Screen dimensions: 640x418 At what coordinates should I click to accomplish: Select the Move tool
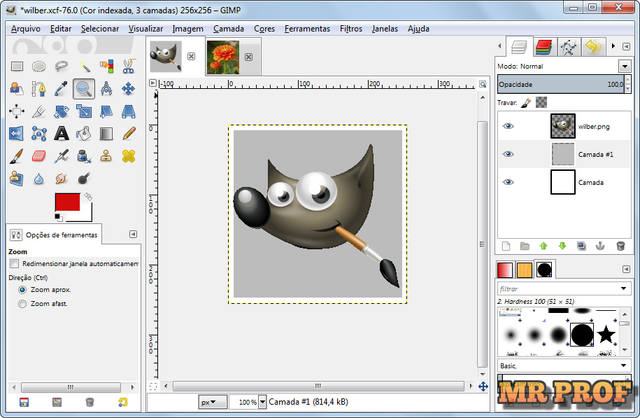[x=129, y=89]
